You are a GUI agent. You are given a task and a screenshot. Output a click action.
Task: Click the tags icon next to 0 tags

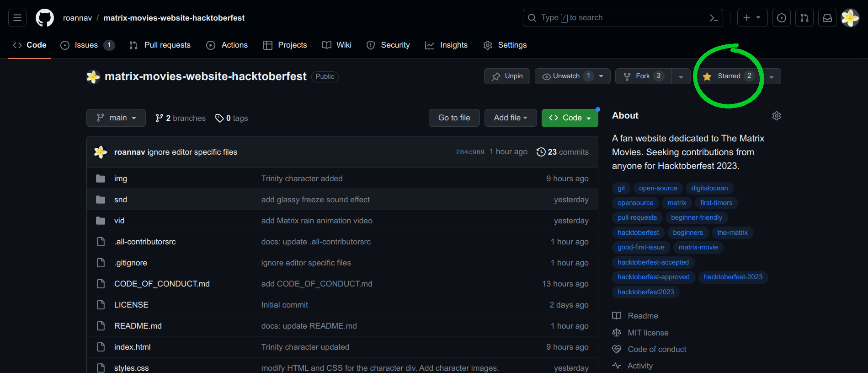(x=219, y=118)
